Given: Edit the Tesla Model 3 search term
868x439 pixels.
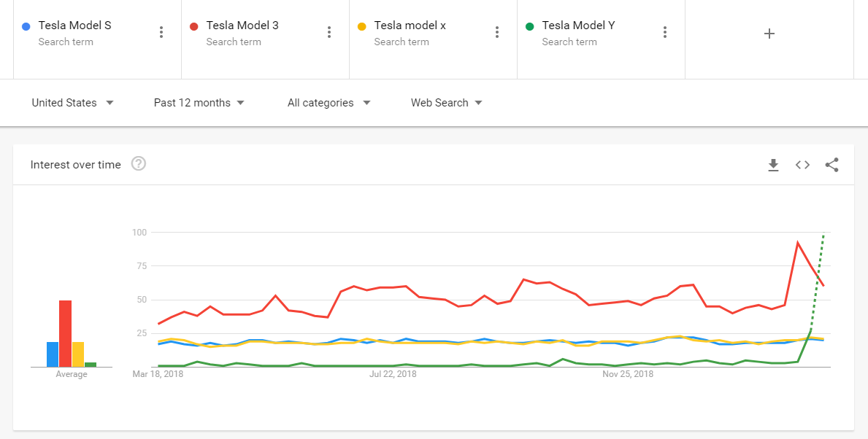Looking at the screenshot, I should point(242,26).
